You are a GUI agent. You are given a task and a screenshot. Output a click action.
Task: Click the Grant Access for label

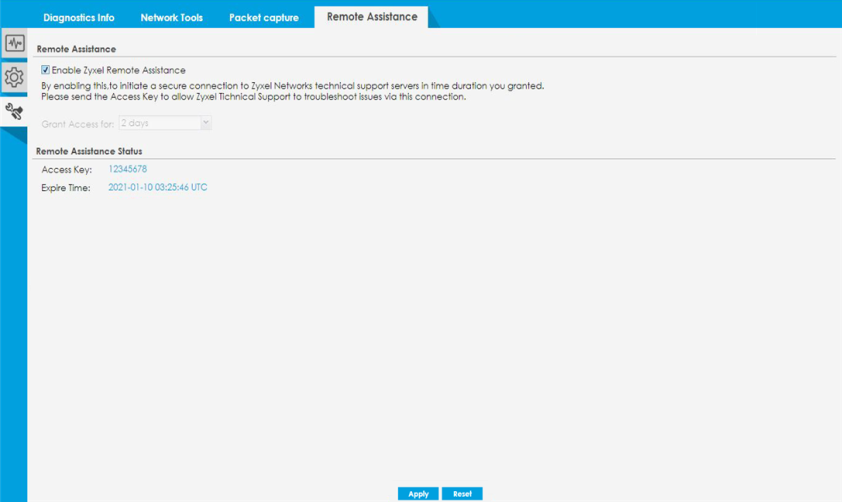click(78, 124)
